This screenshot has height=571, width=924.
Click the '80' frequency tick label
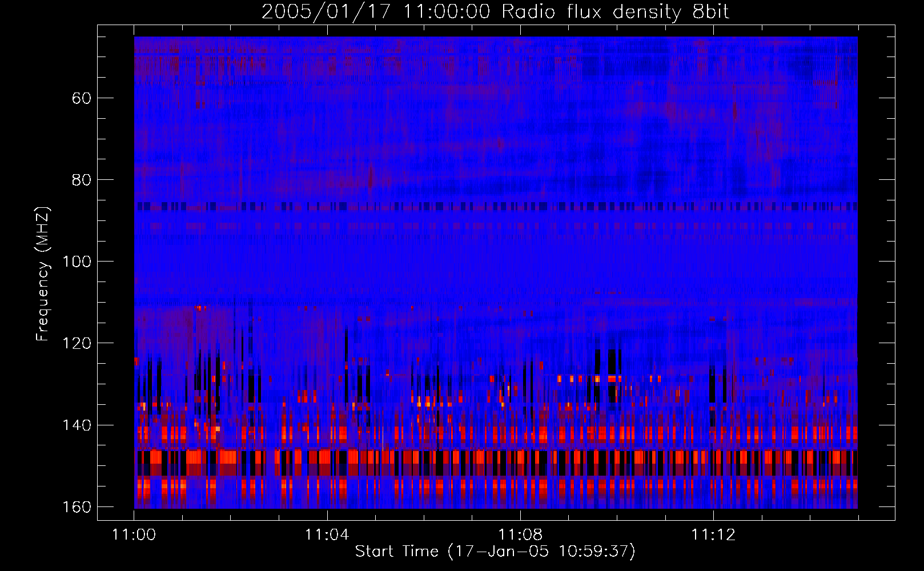click(82, 180)
